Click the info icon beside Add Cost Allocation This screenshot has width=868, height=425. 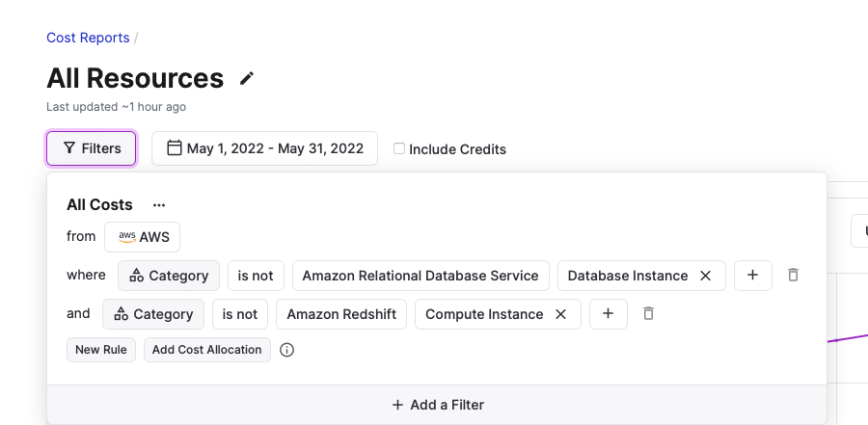(286, 350)
